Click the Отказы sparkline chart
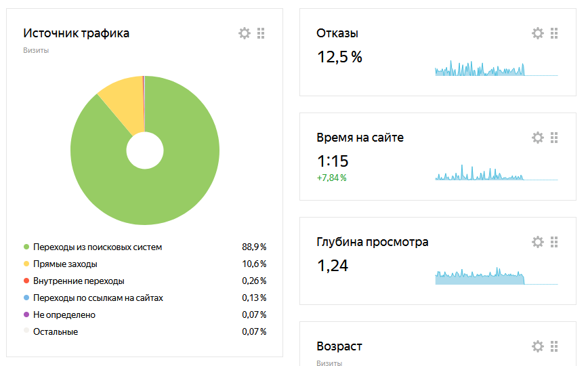This screenshot has height=366, width=588. point(496,68)
